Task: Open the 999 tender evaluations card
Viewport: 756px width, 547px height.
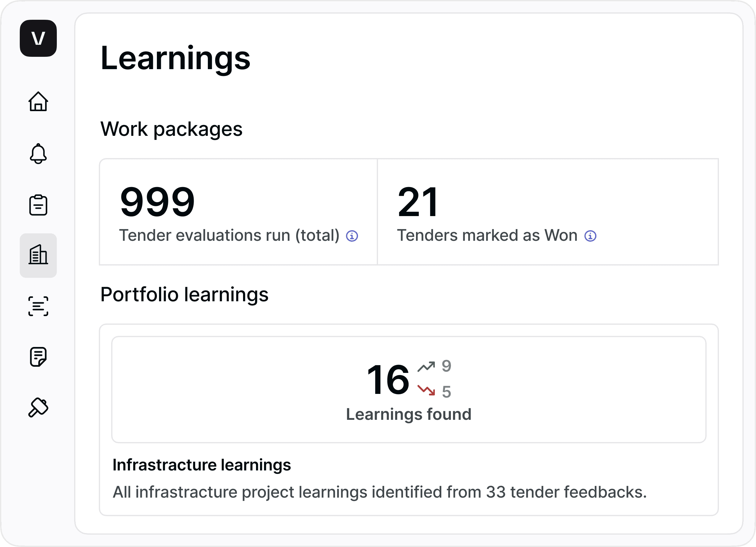Action: click(x=238, y=212)
